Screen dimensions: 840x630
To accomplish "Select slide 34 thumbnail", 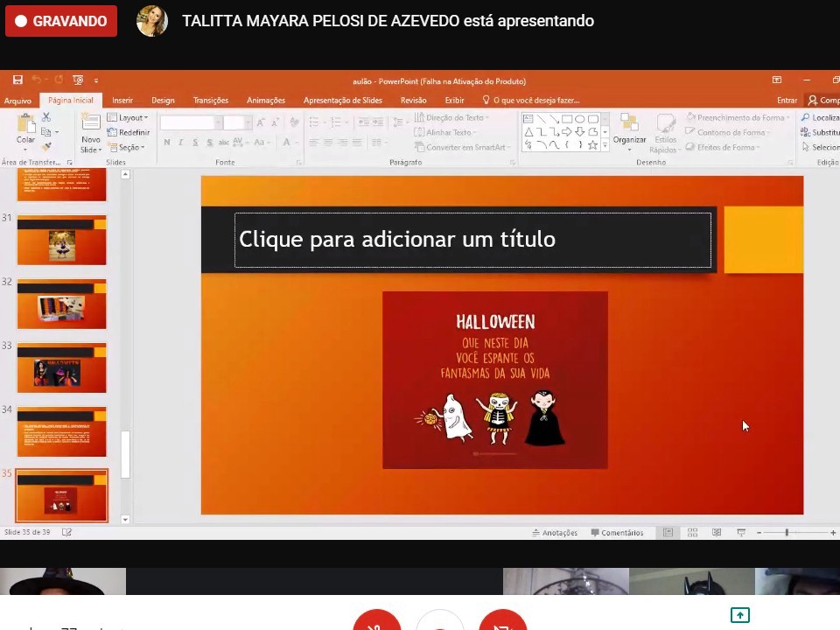I will click(x=61, y=431).
